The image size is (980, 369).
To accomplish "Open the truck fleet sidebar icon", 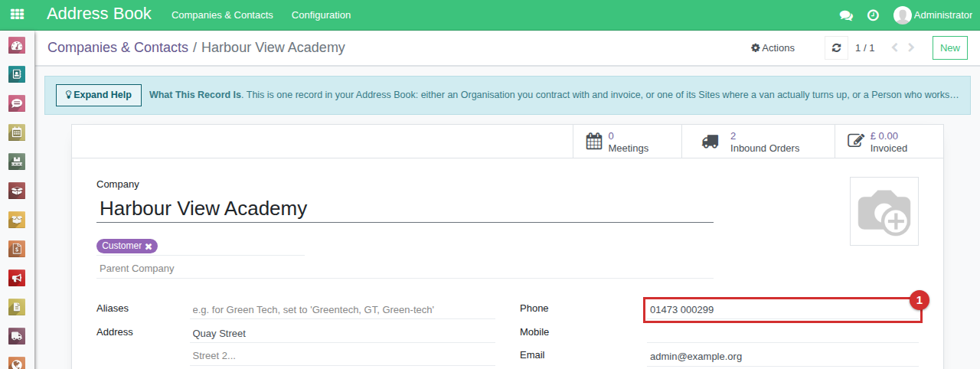I will click(17, 336).
